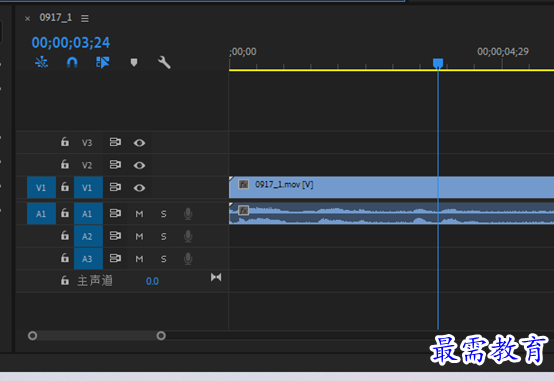Viewport: 554px width, 381px height.
Task: Toggle lock on the V1 track
Action: [65, 187]
